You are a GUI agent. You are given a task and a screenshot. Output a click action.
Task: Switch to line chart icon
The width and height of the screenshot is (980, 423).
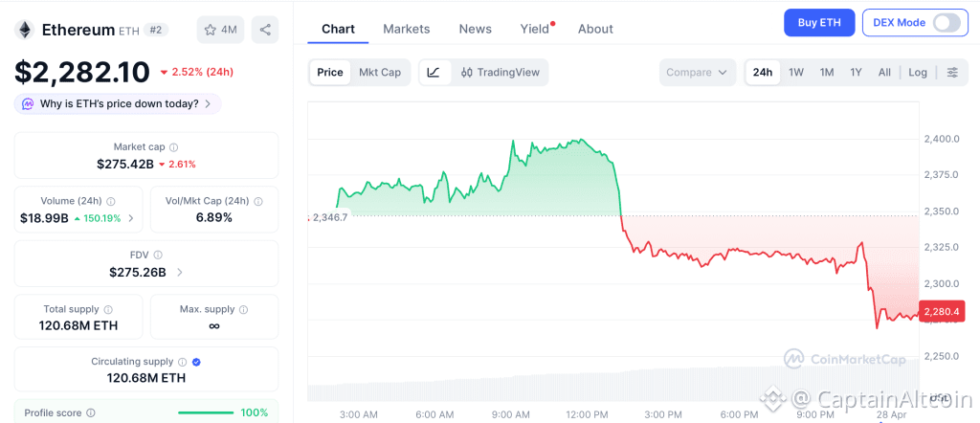pos(434,72)
